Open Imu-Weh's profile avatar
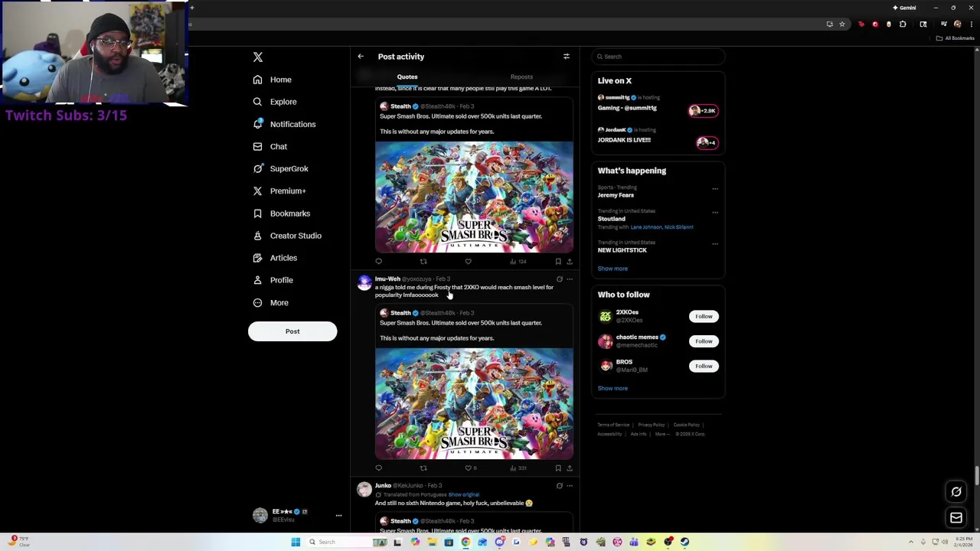Screen dimensions: 980x551 coord(364,282)
